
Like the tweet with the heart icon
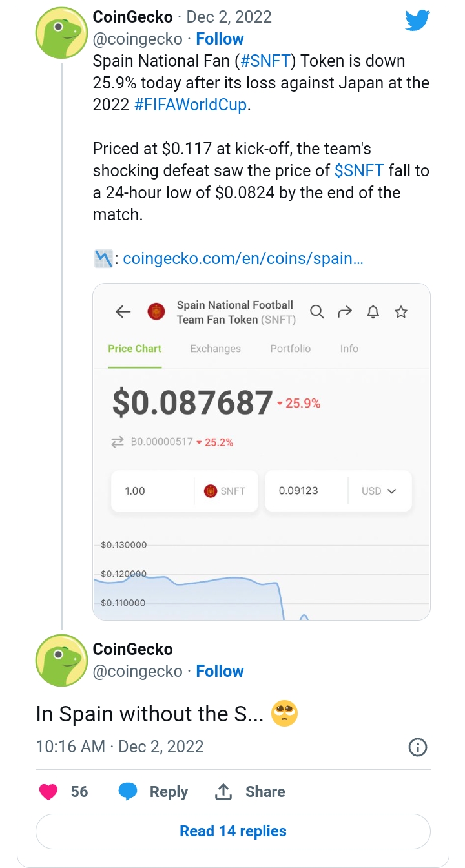pyautogui.click(x=48, y=792)
